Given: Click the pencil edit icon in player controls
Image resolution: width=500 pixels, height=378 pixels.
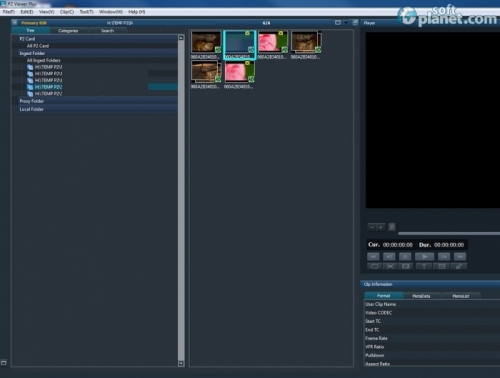Looking at the screenshot, I should click(x=459, y=266).
